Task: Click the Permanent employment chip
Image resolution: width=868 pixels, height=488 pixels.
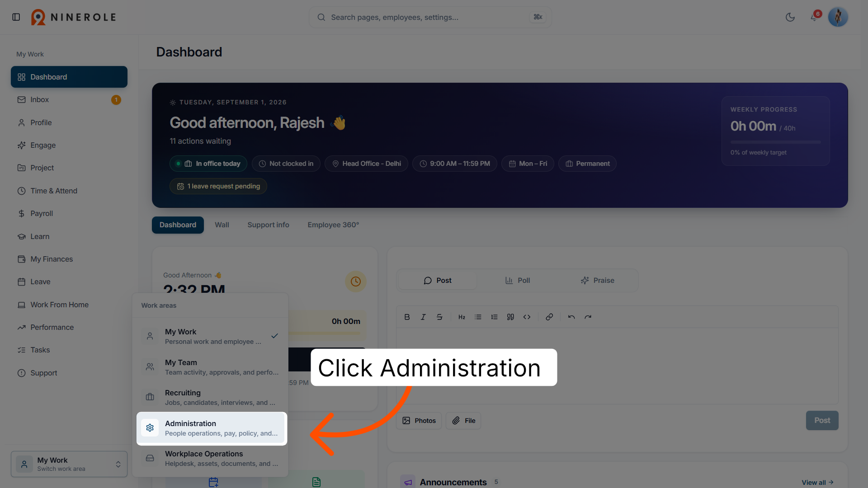Action: 587,164
